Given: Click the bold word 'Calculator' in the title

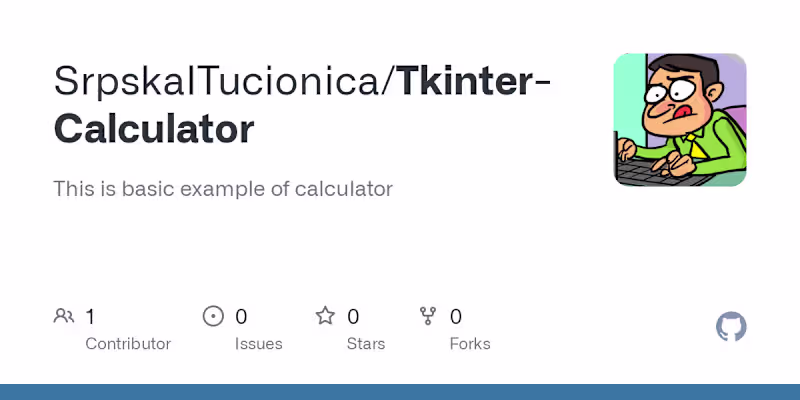Looking at the screenshot, I should 154,129.
